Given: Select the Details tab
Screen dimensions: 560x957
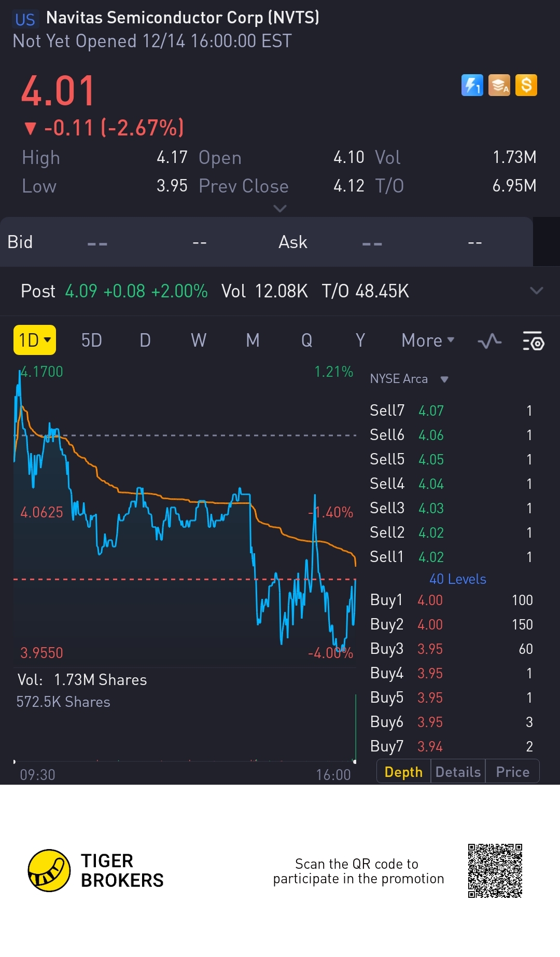Looking at the screenshot, I should [458, 772].
